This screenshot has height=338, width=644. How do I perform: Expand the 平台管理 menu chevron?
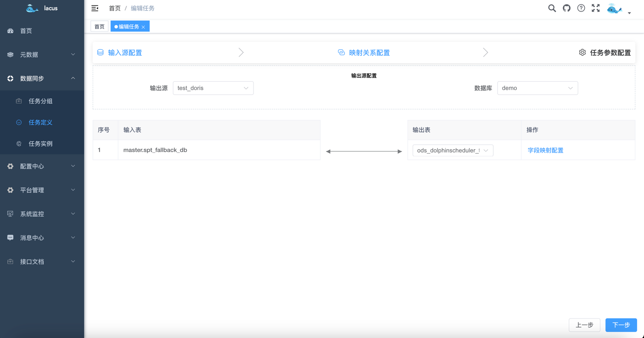[73, 190]
